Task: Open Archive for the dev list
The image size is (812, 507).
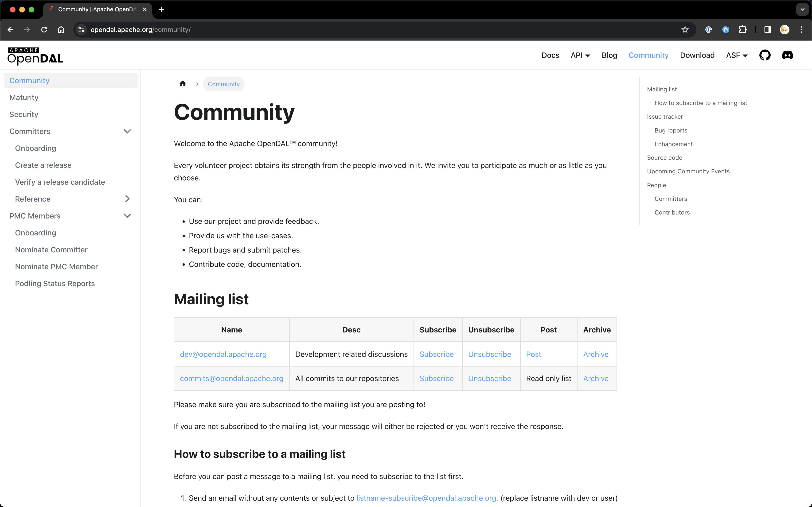Action: tap(596, 355)
